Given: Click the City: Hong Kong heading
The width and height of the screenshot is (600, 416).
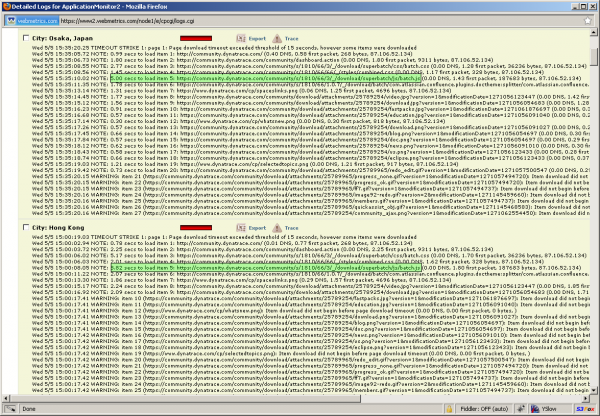Looking at the screenshot, I should [58, 228].
